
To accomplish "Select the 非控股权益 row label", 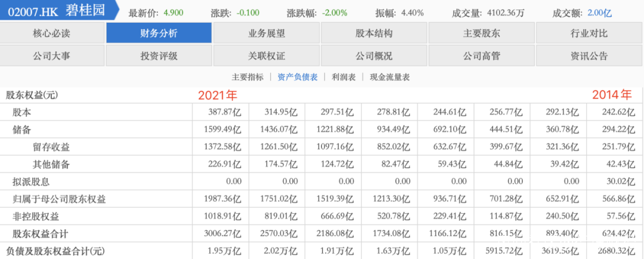I will [x=36, y=217].
